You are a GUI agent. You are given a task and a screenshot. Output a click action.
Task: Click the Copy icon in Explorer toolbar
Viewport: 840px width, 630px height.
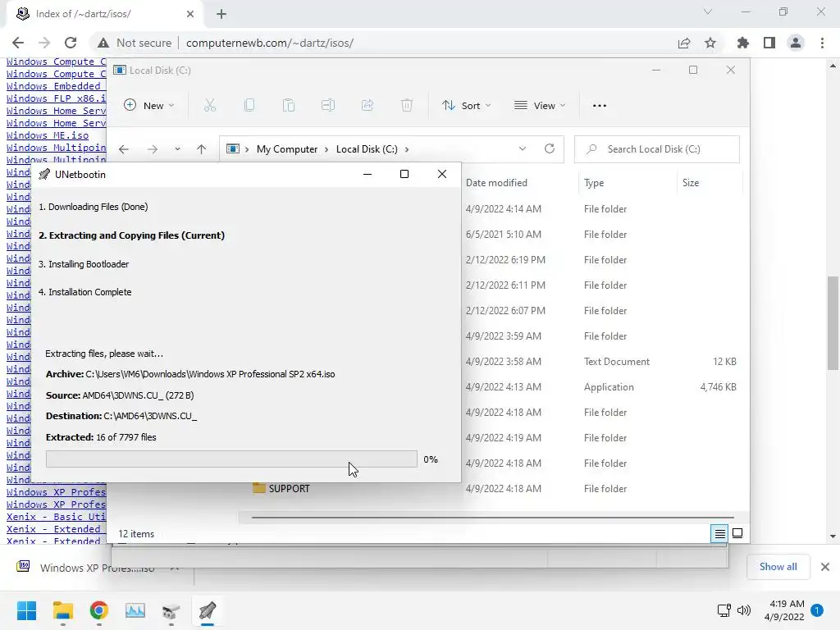(x=249, y=106)
